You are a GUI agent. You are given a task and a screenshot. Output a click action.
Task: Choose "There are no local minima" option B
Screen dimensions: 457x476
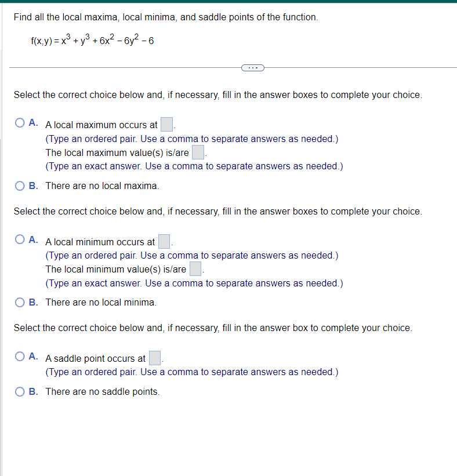pos(19,302)
